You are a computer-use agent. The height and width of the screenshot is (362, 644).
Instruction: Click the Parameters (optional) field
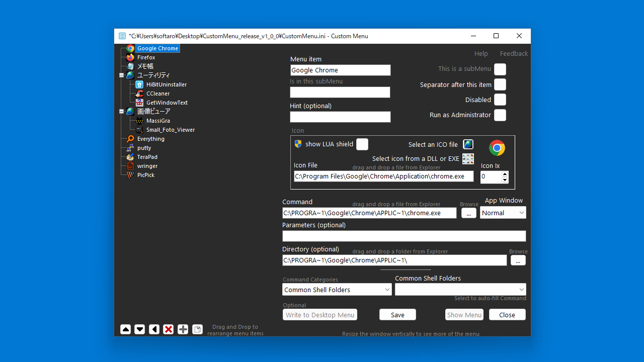404,236
